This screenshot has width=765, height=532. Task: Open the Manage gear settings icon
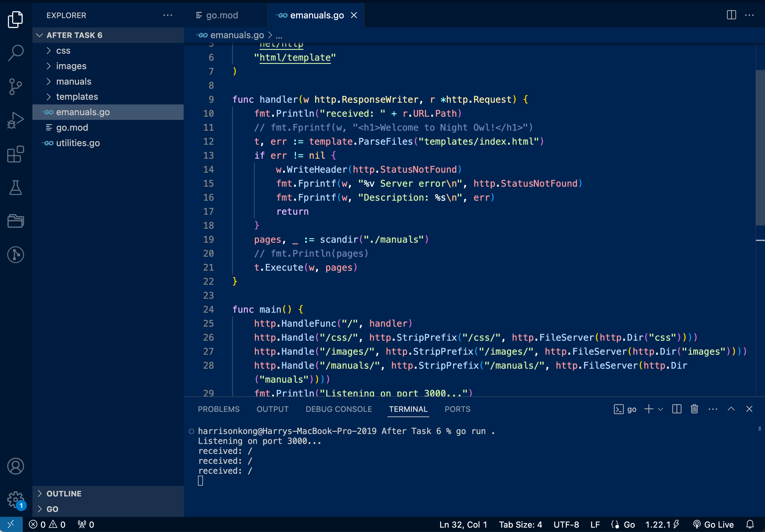pyautogui.click(x=15, y=499)
